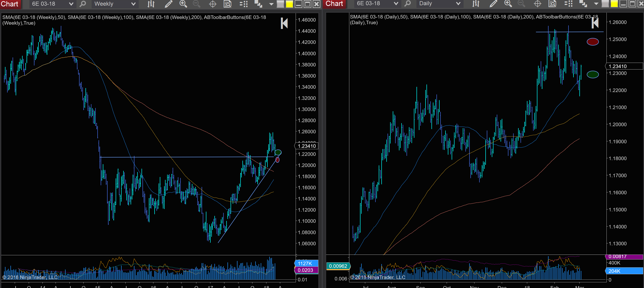644x288 pixels.
Task: Click the 1.46000 price label on Weekly axis
Action: (307, 20)
